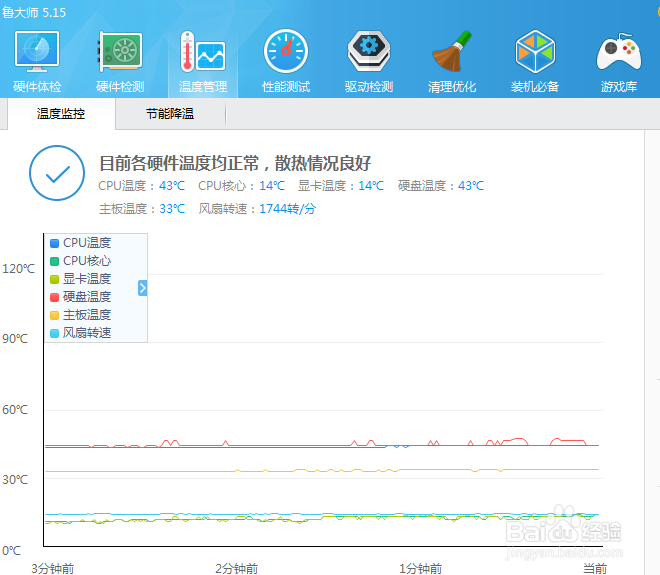660x575 pixels.
Task: Launch the 性能测试 performance test gauge
Action: tap(286, 61)
